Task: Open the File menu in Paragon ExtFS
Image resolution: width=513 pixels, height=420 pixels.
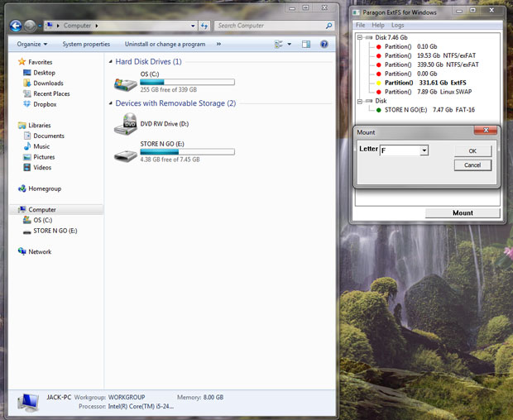Action: (x=360, y=25)
